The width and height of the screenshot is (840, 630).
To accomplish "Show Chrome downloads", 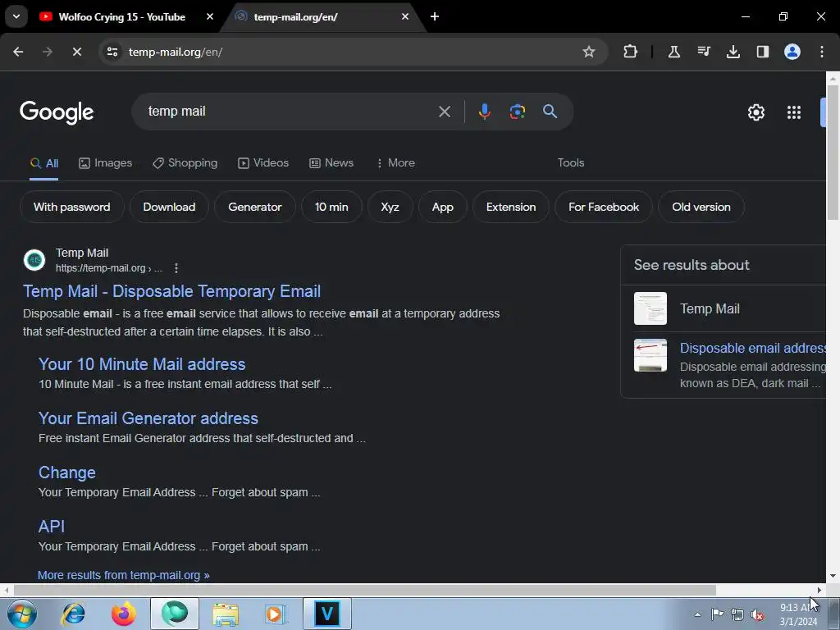I will [733, 52].
